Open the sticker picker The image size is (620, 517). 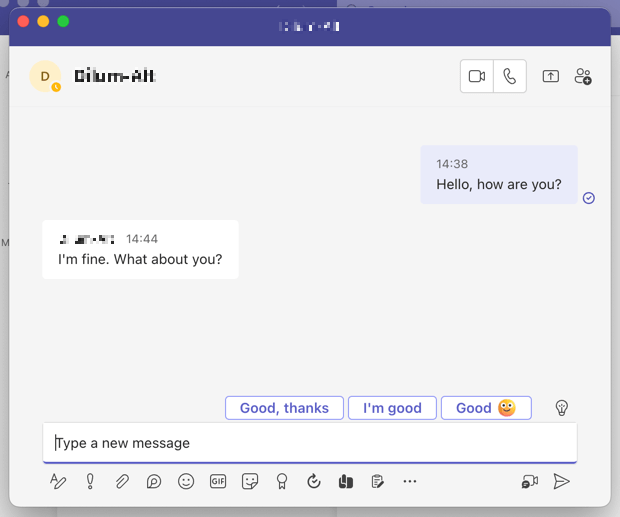point(250,481)
